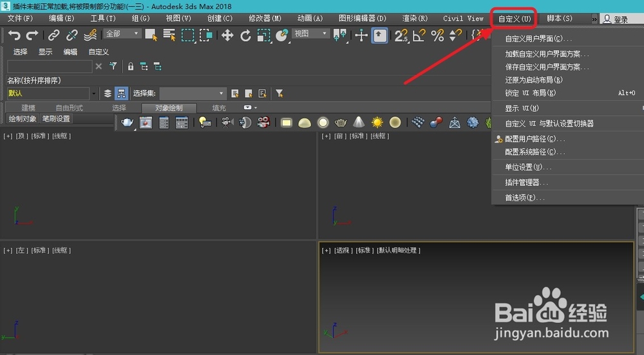
Task: Open the 默认明暗处理 menu in perspective viewport
Action: [x=398, y=250]
